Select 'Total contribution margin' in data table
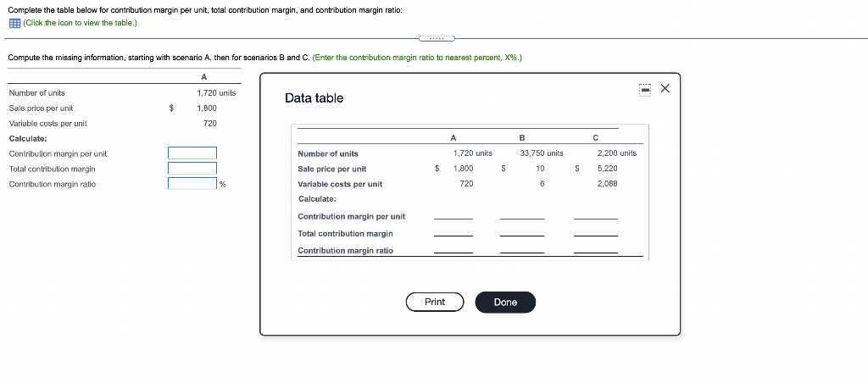This screenshot has width=868, height=378. [345, 234]
